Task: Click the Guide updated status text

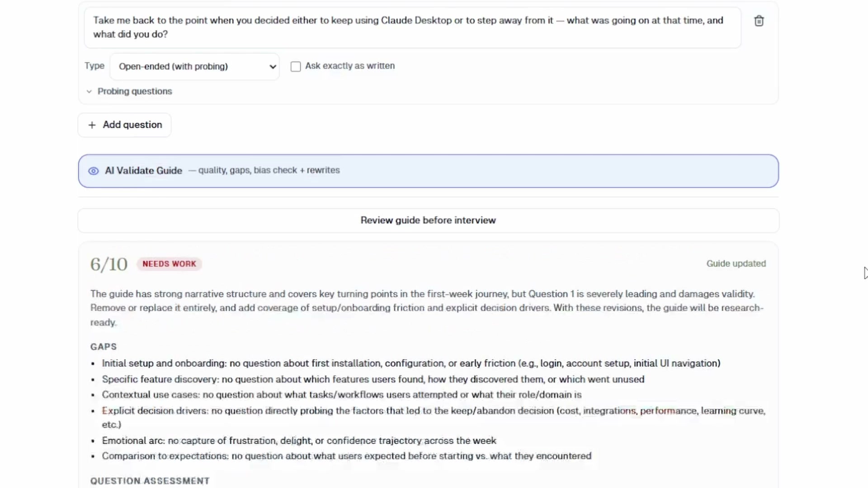Action: 736,263
